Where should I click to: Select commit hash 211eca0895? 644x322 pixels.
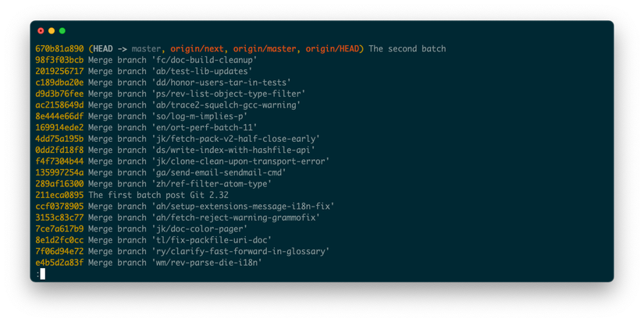tap(59, 195)
